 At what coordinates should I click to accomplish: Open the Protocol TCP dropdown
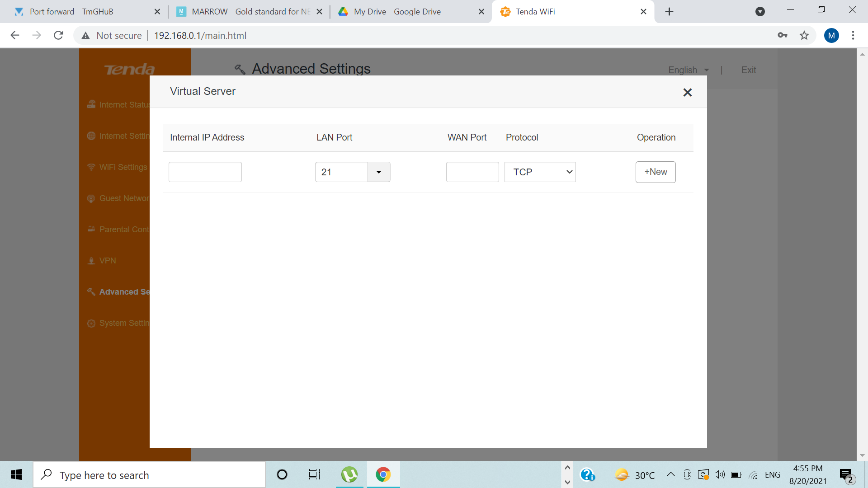[x=540, y=172]
